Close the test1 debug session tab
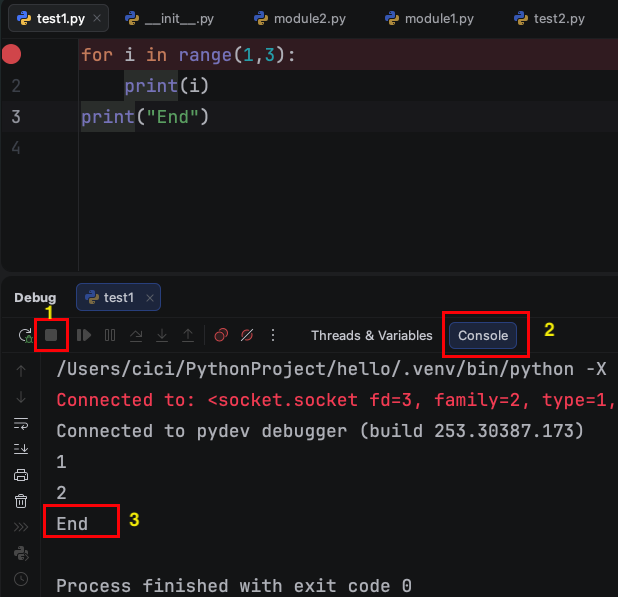 tap(150, 297)
